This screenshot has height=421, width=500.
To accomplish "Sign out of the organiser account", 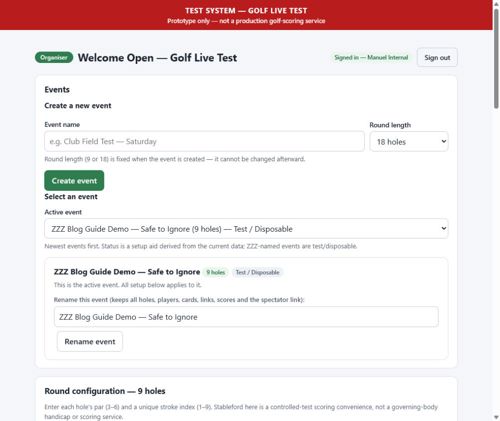I will [437, 58].
